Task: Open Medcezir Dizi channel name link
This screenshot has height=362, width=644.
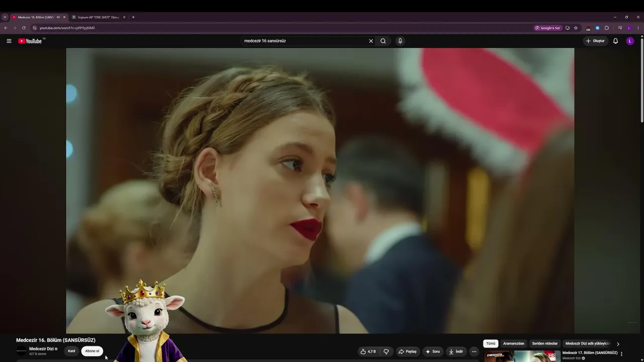Action: coord(41,349)
